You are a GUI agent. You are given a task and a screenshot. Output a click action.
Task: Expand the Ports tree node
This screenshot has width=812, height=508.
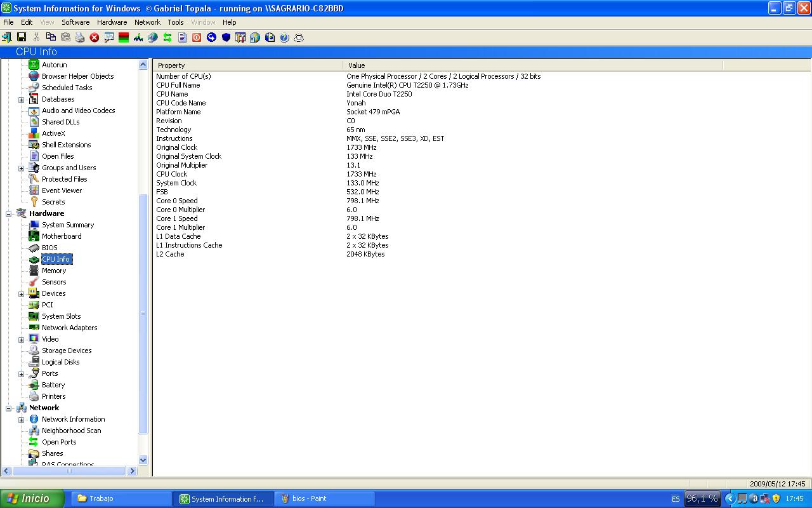click(21, 374)
